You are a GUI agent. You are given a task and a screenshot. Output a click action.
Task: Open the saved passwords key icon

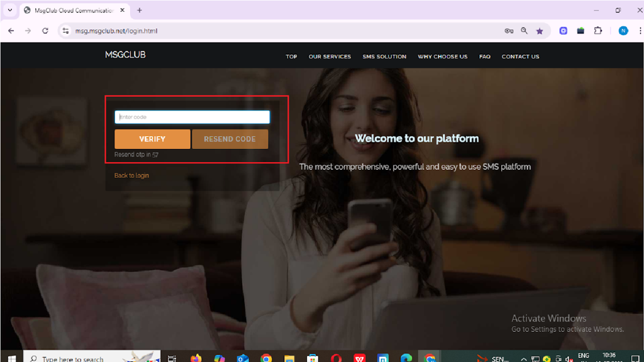tap(509, 31)
